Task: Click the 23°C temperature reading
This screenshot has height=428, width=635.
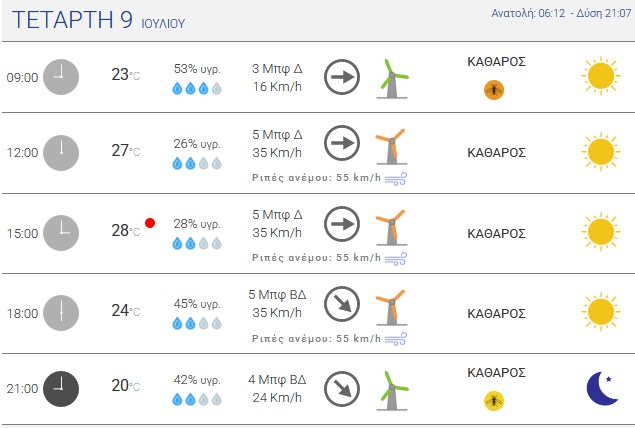Action: (x=126, y=75)
